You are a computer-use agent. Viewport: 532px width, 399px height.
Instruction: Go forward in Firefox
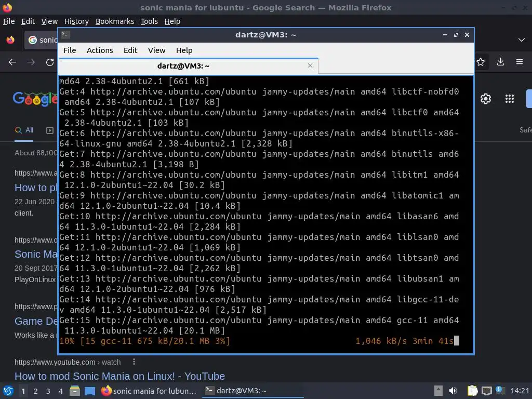[31, 62]
